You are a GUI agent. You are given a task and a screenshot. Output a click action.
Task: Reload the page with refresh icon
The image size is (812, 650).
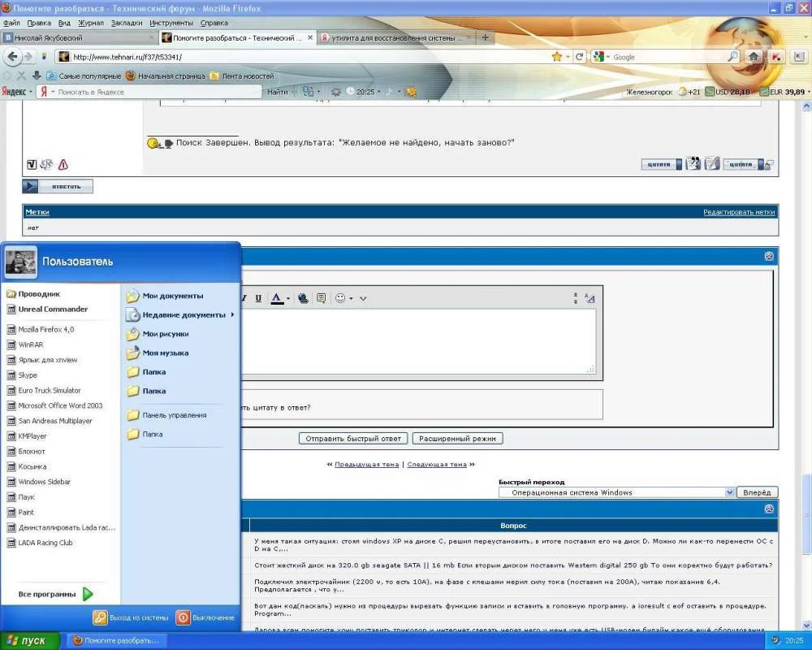(x=580, y=57)
